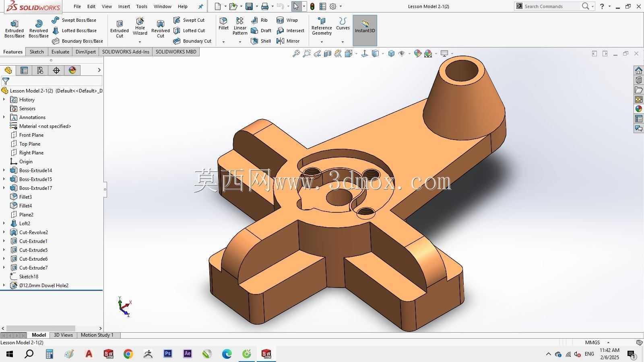644x362 pixels.
Task: Click the Boundary Cut tool
Action: click(192, 41)
